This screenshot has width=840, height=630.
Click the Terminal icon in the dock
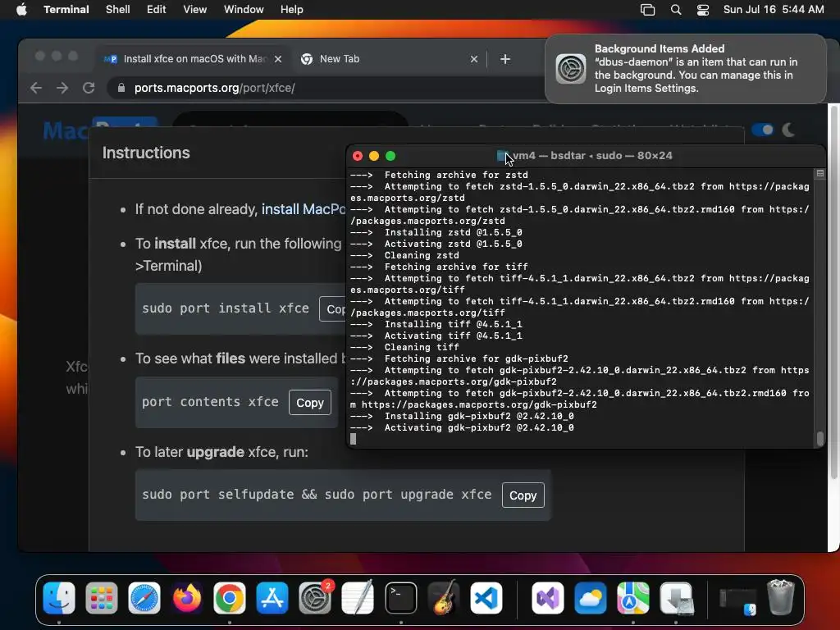click(x=400, y=598)
